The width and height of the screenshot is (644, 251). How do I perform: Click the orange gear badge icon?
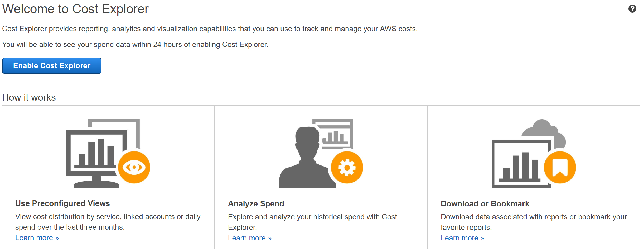click(347, 167)
